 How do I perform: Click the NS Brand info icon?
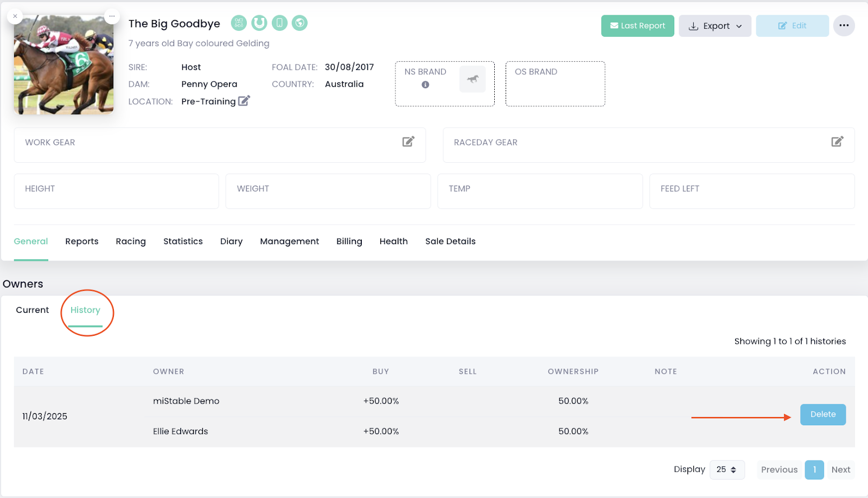tap(425, 85)
